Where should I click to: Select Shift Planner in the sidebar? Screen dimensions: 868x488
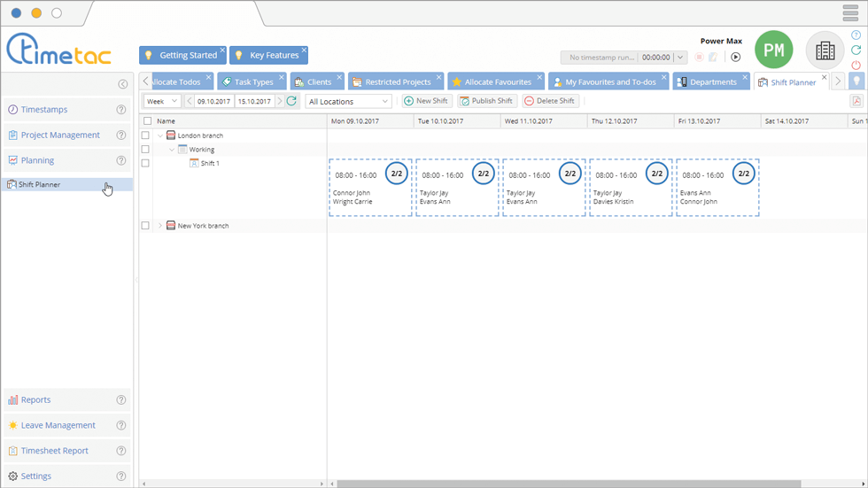[x=67, y=185]
